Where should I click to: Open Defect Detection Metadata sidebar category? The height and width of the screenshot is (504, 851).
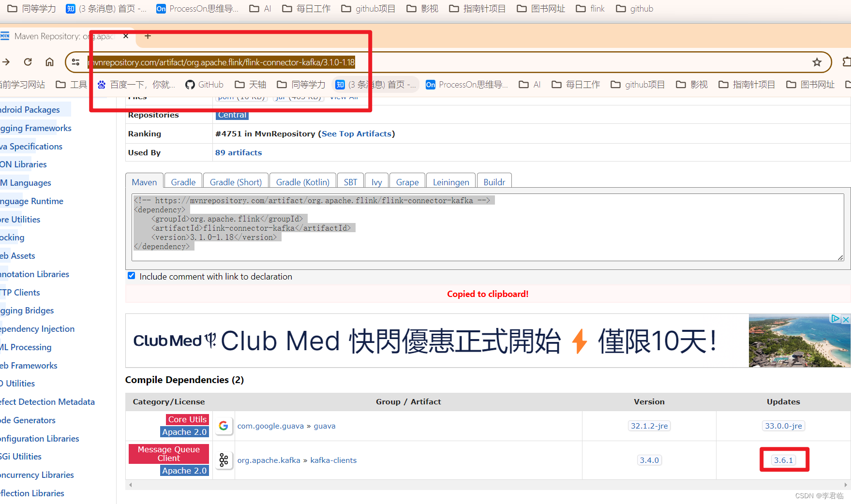pos(47,402)
